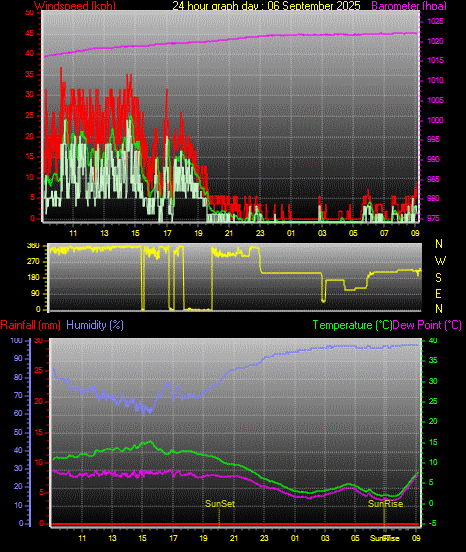Click the Windspeed (kph) axis title
The image size is (466, 552).
75,6
